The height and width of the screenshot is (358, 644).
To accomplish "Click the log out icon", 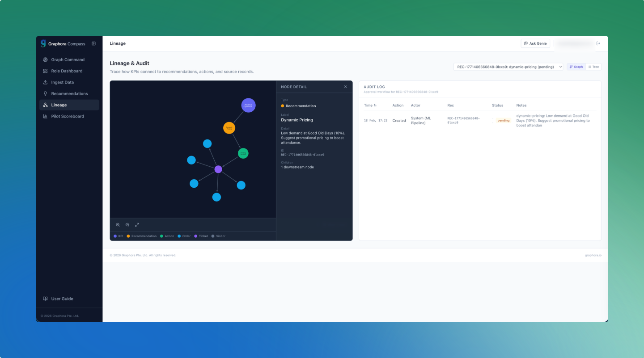I will point(598,43).
